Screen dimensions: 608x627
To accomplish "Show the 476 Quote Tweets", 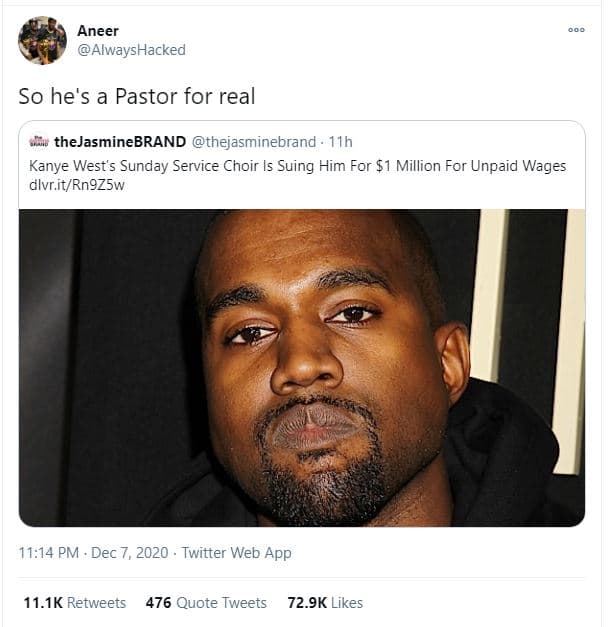I will click(206, 603).
